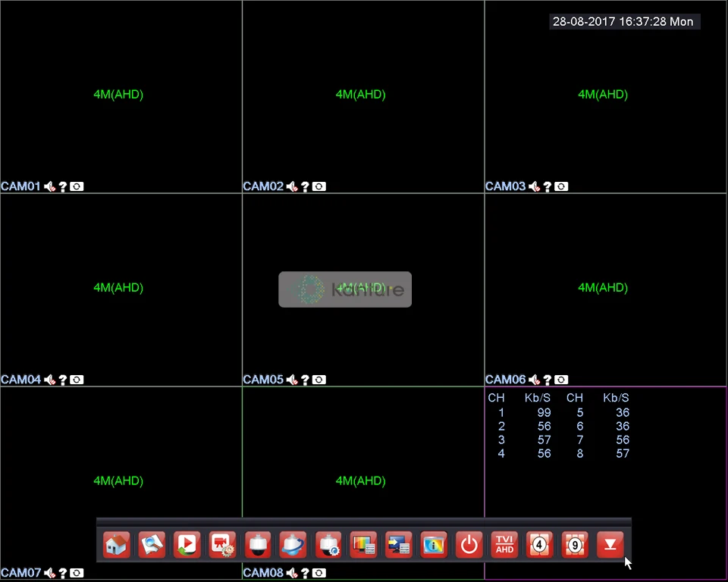This screenshot has height=582, width=728.
Task: Open high speed PTZ rotation icon
Action: click(x=293, y=544)
